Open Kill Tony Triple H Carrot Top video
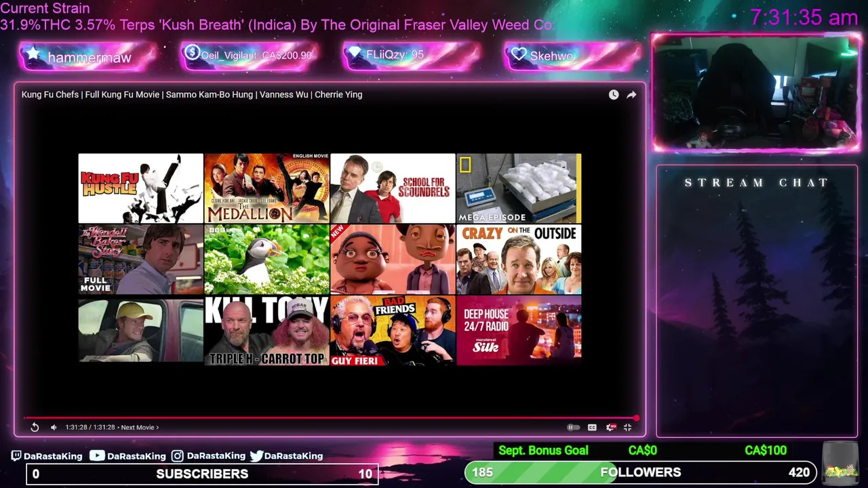This screenshot has height=488, width=868. 267,331
